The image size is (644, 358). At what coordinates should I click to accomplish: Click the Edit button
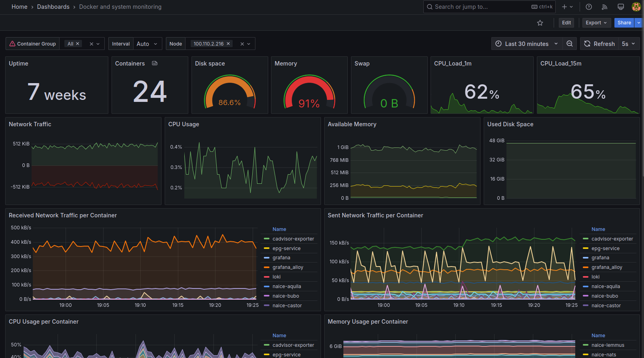pyautogui.click(x=566, y=23)
